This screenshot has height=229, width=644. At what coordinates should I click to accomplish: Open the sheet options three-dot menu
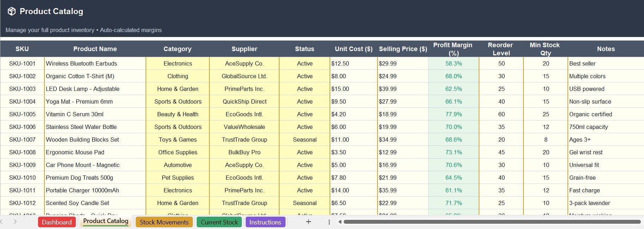pyautogui.click(x=329, y=222)
